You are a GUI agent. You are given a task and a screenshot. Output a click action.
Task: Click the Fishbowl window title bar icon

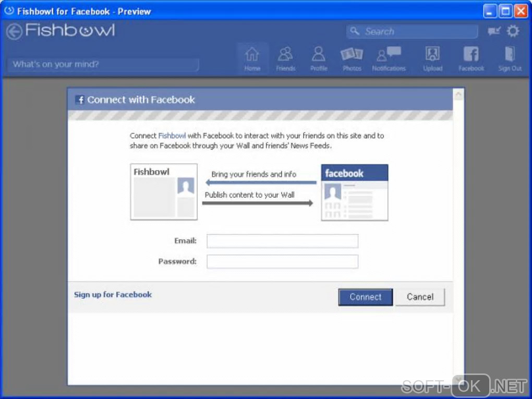click(9, 11)
